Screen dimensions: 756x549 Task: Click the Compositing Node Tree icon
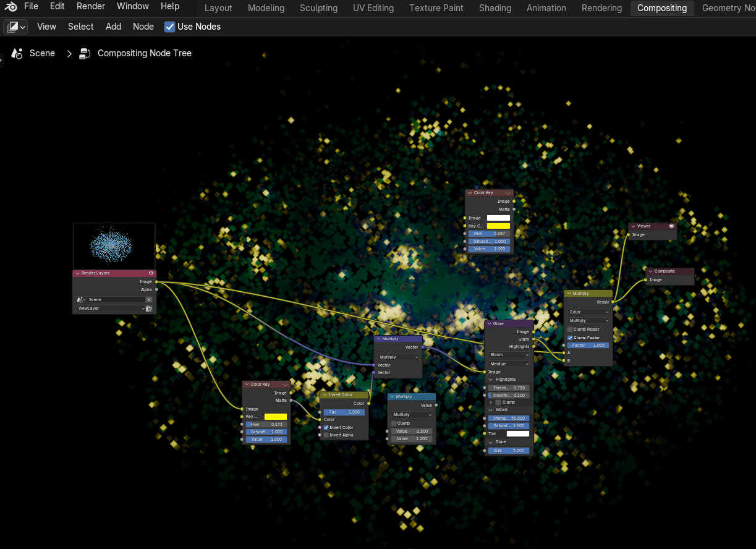click(x=85, y=53)
